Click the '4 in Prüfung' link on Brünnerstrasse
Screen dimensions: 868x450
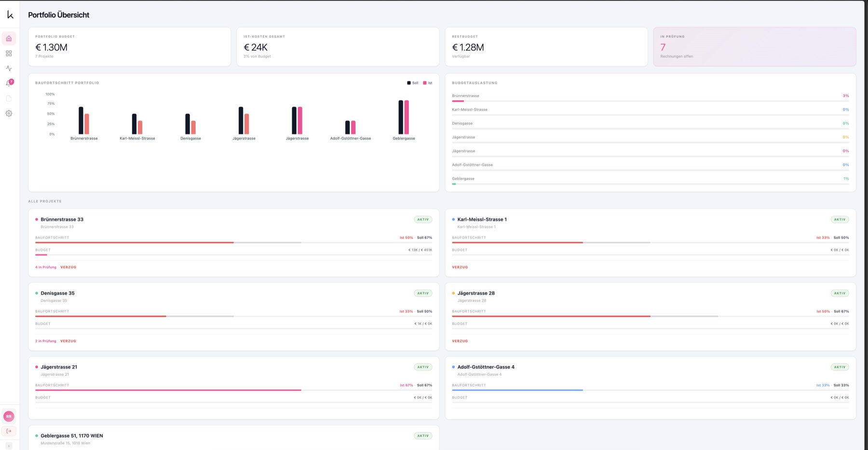tap(46, 267)
